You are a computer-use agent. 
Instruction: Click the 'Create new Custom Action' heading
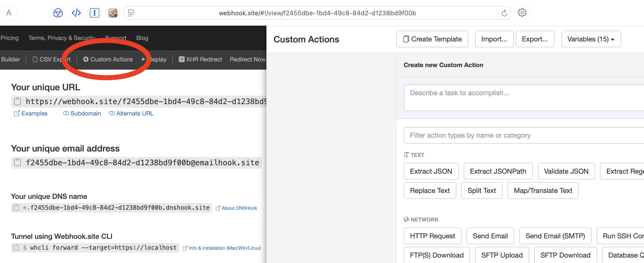point(443,65)
